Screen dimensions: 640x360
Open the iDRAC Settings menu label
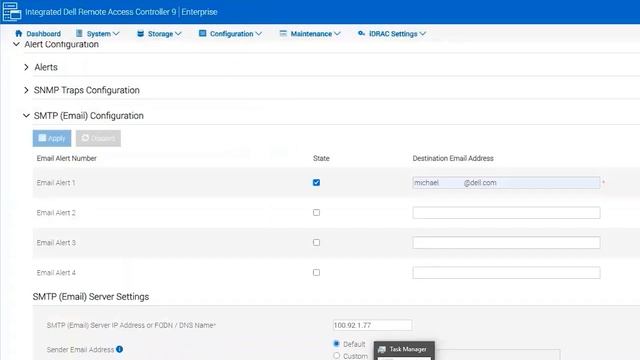pos(393,34)
